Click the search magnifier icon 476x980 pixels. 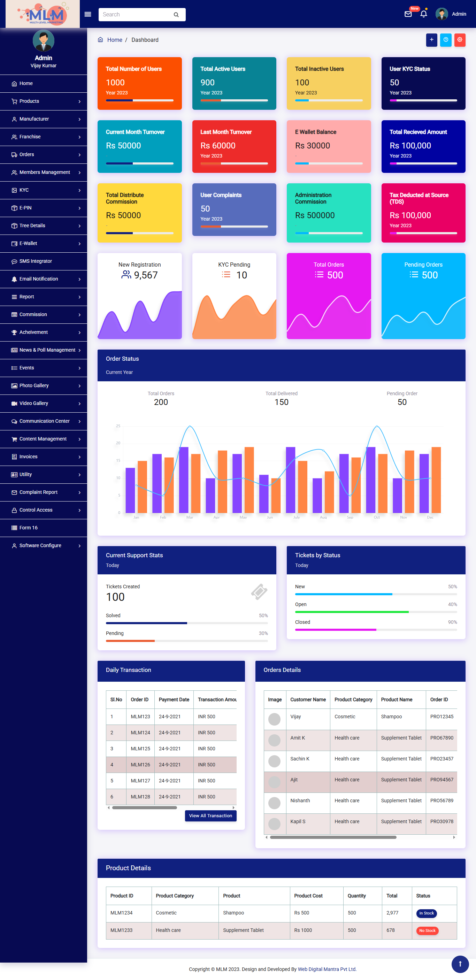click(176, 15)
